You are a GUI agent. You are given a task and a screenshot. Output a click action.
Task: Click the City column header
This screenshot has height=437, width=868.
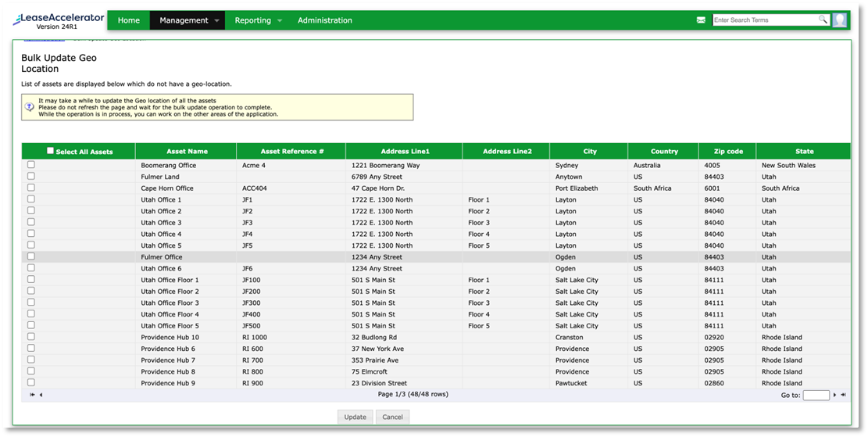click(x=590, y=151)
